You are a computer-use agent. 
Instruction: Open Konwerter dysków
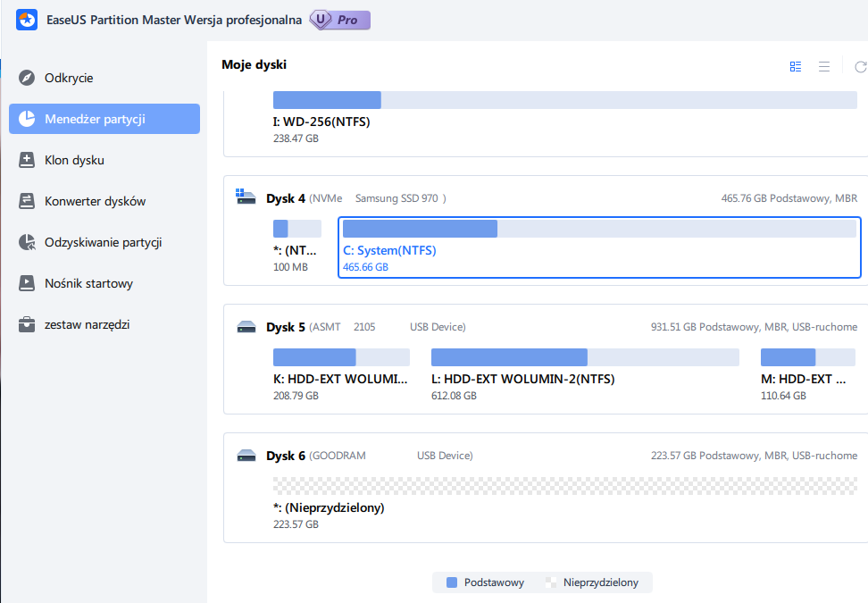pos(104,201)
